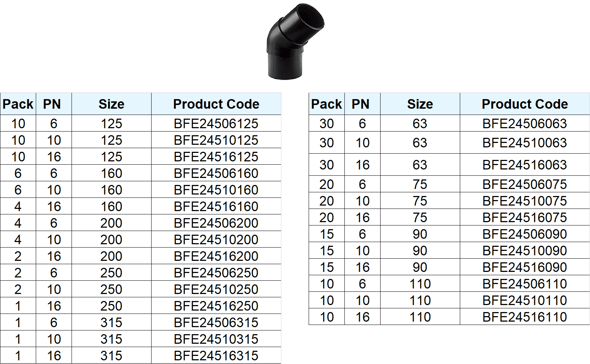Click the black elbow fitting product image

[295, 41]
